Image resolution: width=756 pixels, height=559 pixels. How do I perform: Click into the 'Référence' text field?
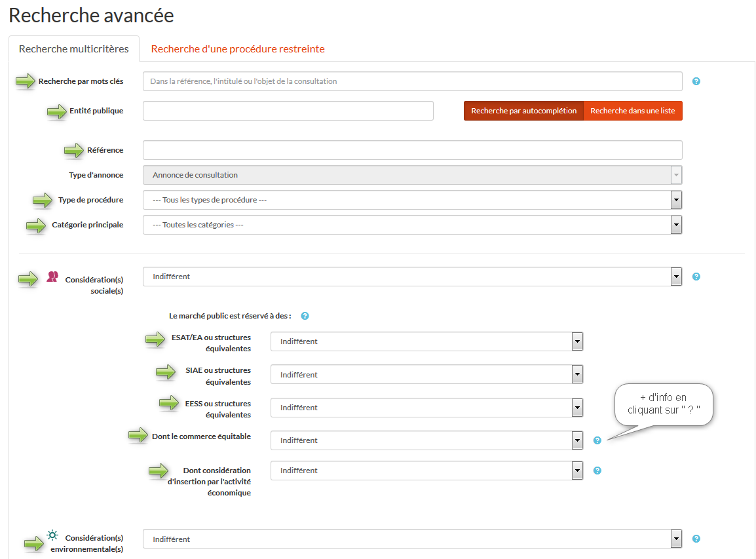coord(412,150)
